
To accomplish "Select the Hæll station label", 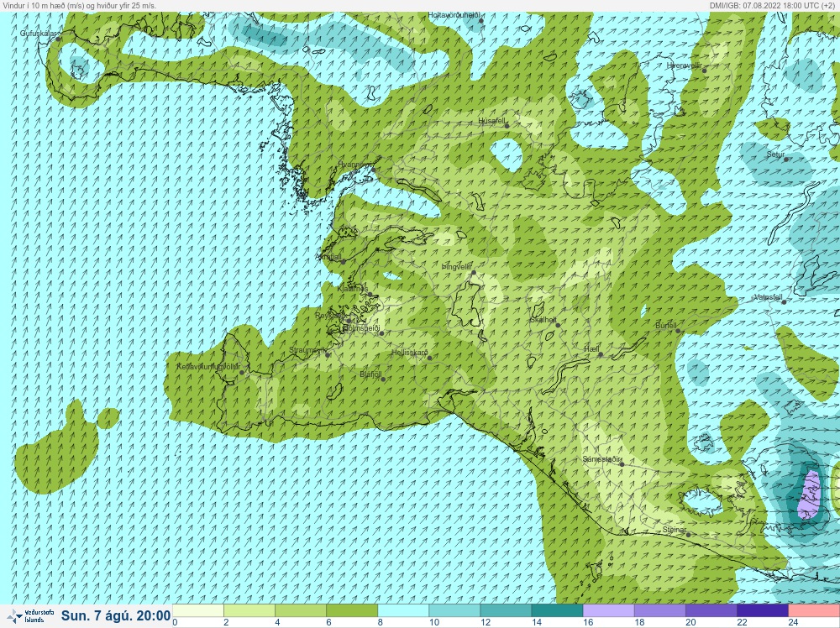I will coord(591,349).
